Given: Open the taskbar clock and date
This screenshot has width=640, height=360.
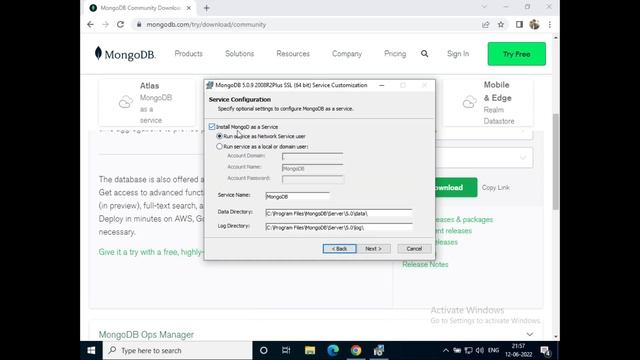Looking at the screenshot, I should 518,351.
